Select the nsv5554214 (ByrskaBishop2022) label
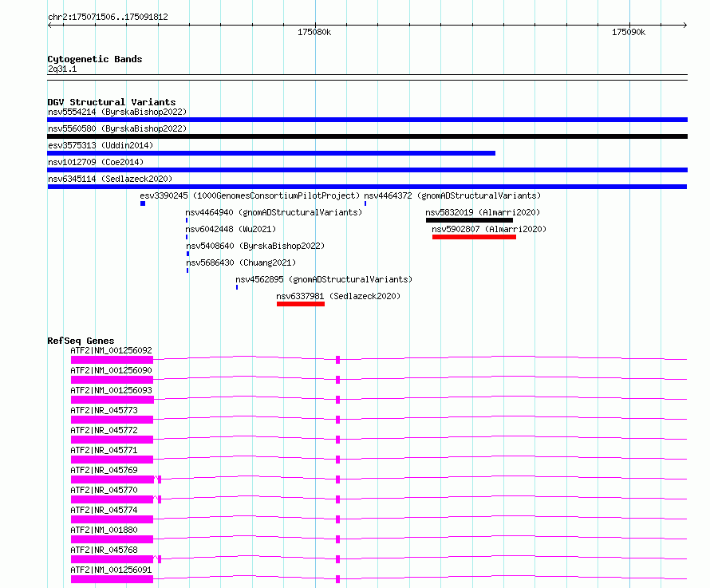The height and width of the screenshot is (588, 710). point(117,112)
